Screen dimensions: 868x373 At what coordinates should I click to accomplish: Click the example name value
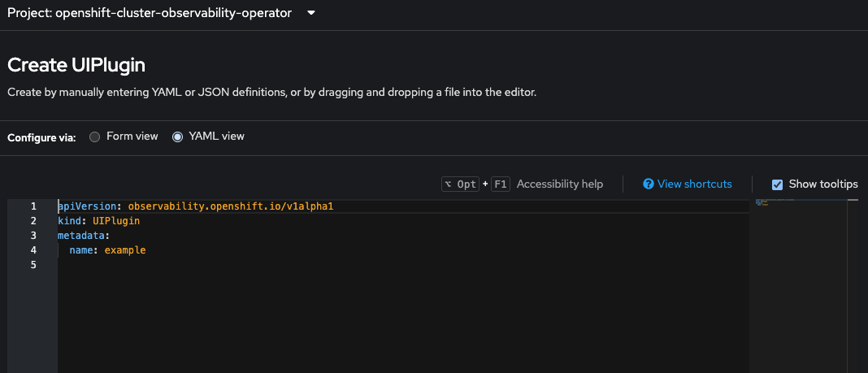125,250
